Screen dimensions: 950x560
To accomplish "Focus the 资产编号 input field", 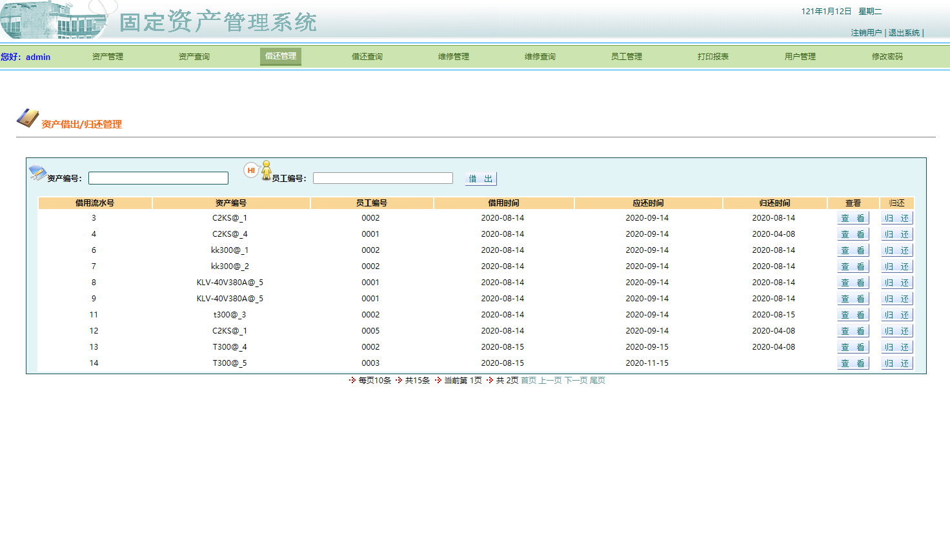I will [x=158, y=178].
